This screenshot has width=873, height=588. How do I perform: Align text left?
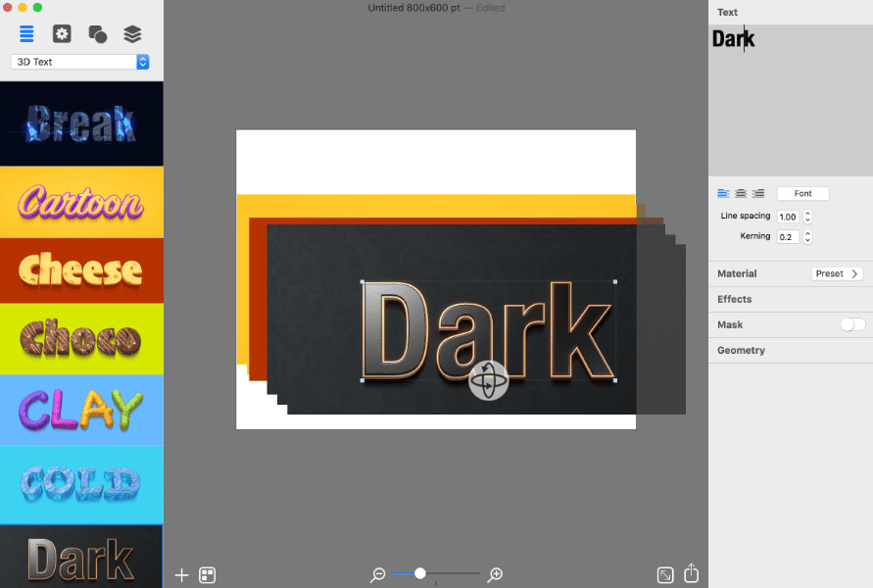723,193
